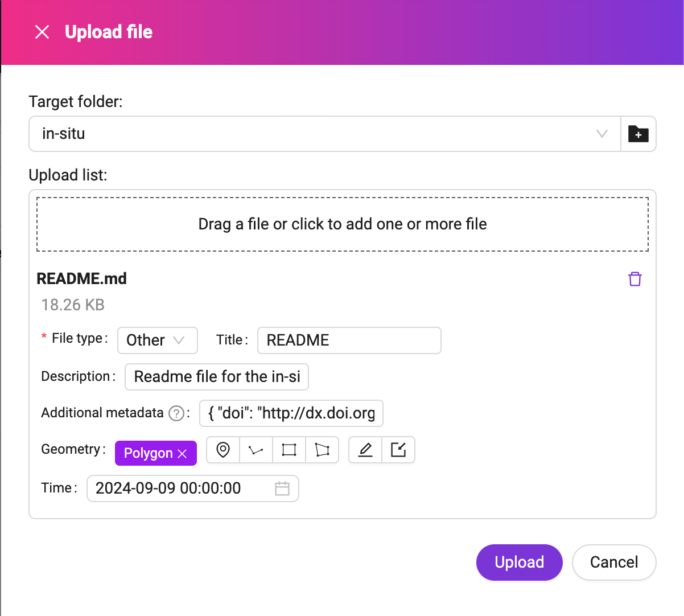Open the File type dropdown showing Other
The height and width of the screenshot is (616, 684).
coord(157,340)
